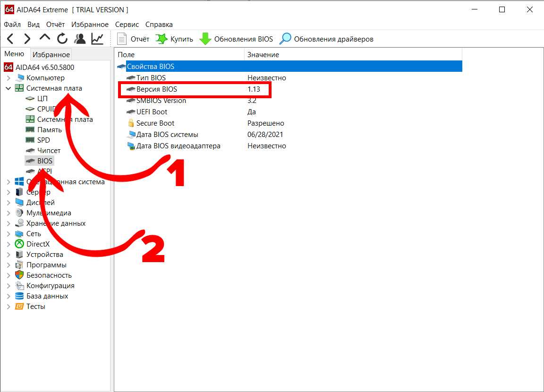Select the Версия BIOS row
The height and width of the screenshot is (392, 544).
point(157,89)
